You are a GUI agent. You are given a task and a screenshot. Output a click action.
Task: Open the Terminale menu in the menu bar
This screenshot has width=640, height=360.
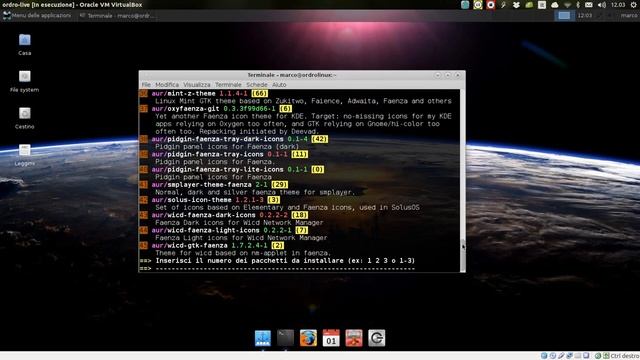pyautogui.click(x=228, y=84)
